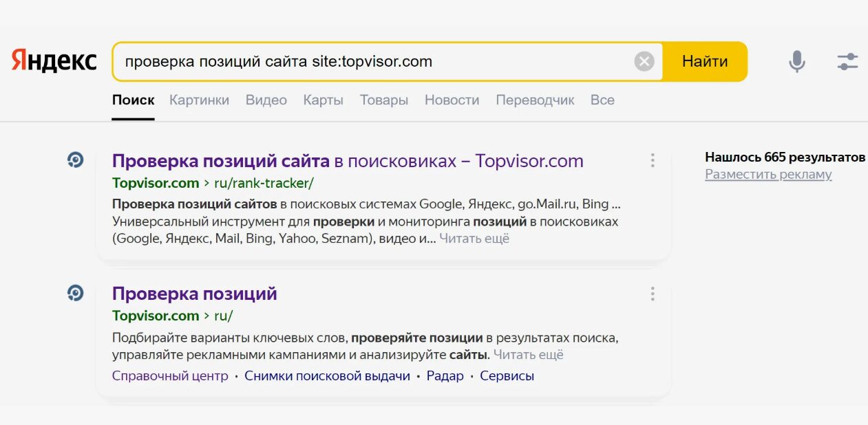This screenshot has height=425, width=868.
Task: Start voice search with microphone icon
Action: (x=796, y=62)
